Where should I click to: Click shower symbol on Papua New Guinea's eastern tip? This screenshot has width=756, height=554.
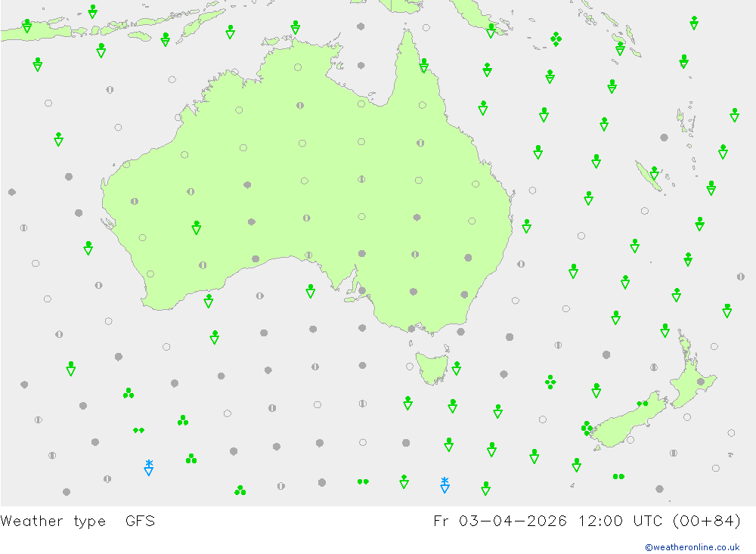tap(491, 31)
